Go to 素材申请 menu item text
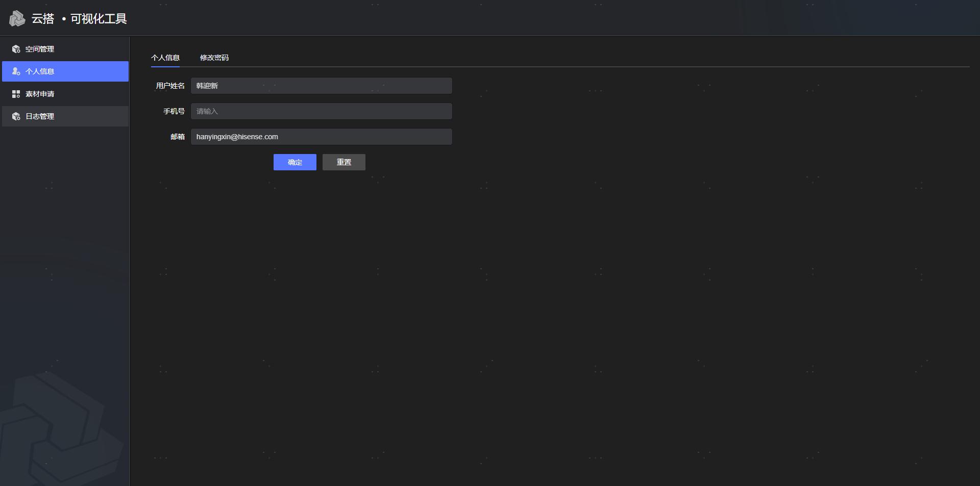 [x=40, y=94]
